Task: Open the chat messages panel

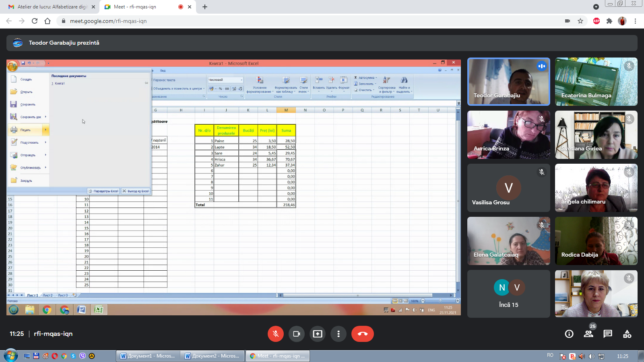Action: click(608, 334)
